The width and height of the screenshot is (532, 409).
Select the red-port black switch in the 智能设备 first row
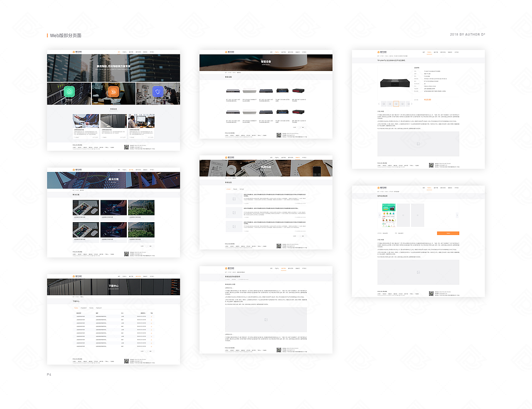click(x=298, y=91)
